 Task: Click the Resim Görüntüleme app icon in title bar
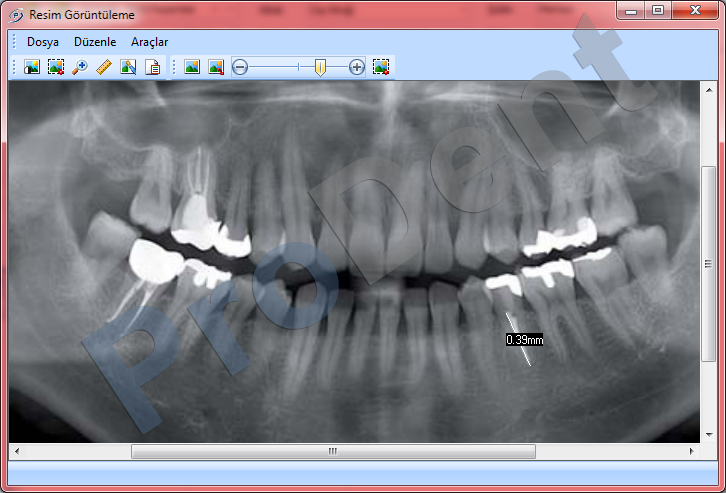click(x=16, y=15)
